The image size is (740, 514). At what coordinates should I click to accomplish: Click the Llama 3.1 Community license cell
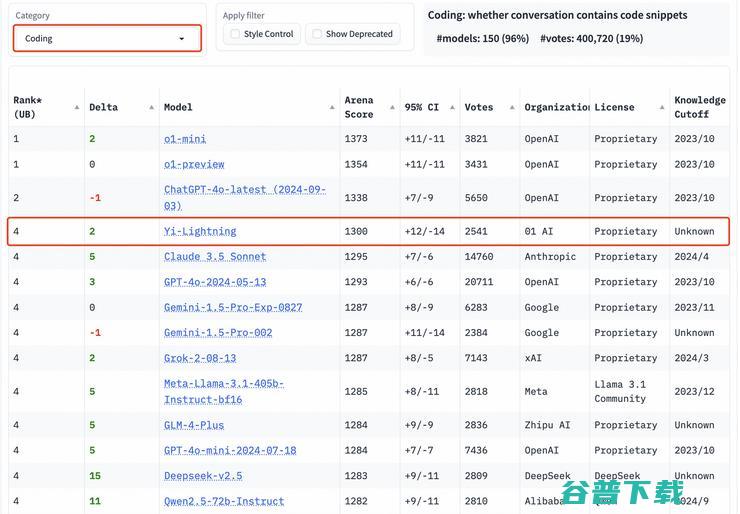pyautogui.click(x=620, y=391)
